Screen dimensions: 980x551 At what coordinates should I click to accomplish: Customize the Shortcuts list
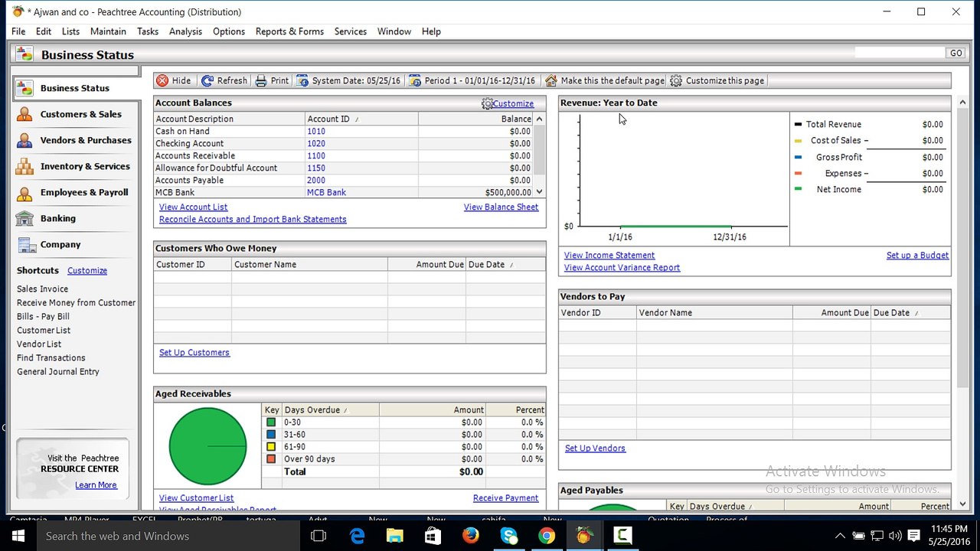pyautogui.click(x=87, y=271)
